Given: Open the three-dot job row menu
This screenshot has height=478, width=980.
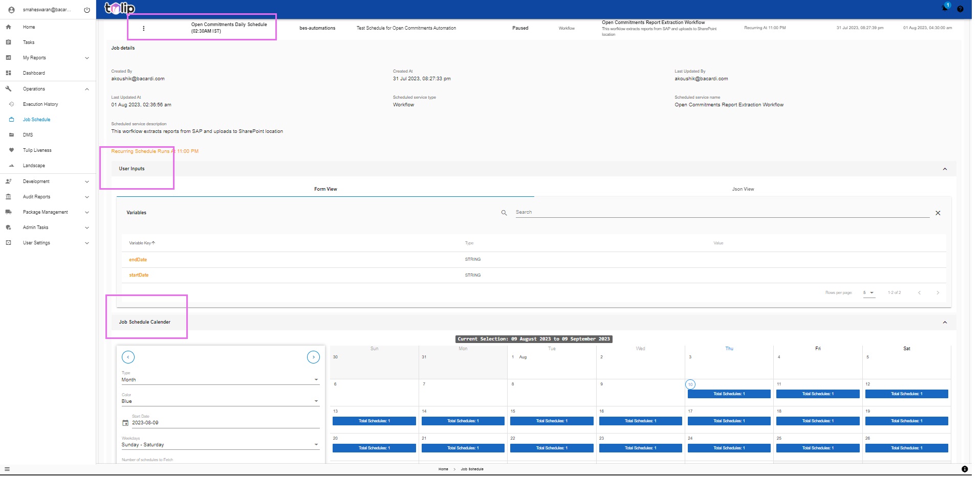Looking at the screenshot, I should coord(143,28).
